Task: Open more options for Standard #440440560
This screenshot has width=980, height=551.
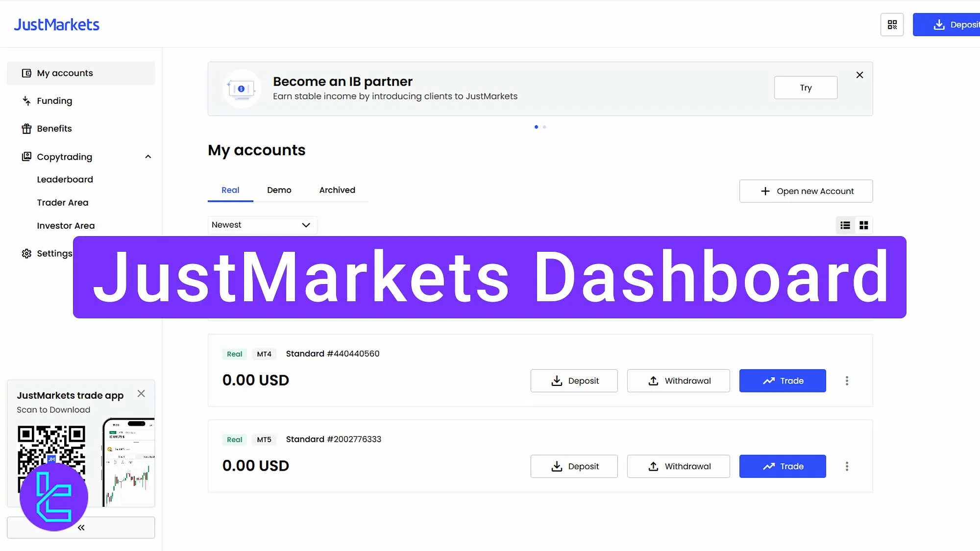Action: [847, 381]
